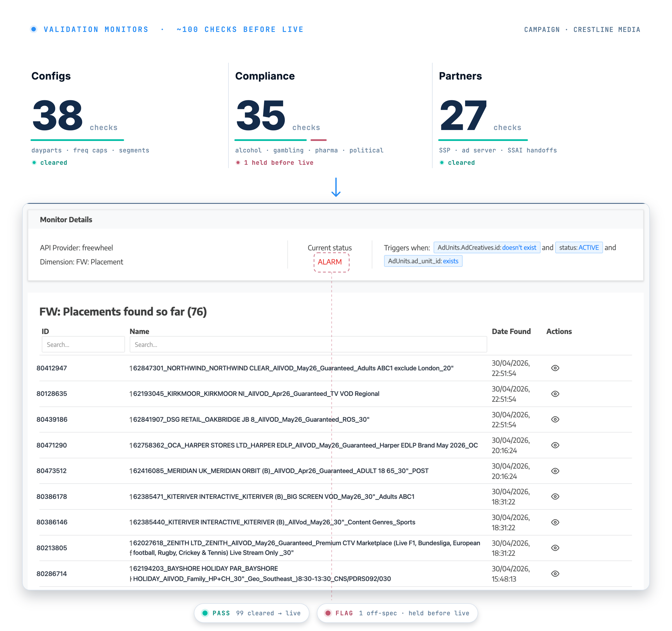Screen dimensions: 672x631
Task: Click the ZENITH Premium CTV Marketplace name
Action: 305,548
